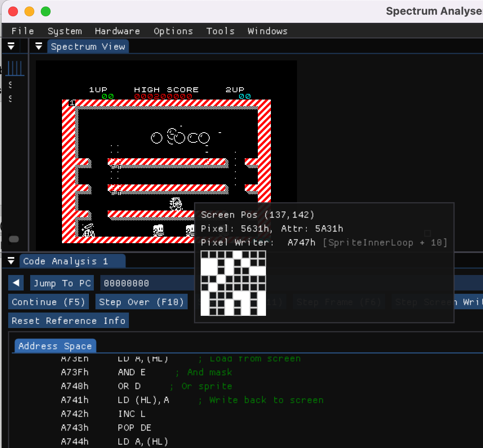Click the bubbles cluster in the game screen
Image resolution: width=483 pixels, height=448 pixels.
(x=180, y=136)
